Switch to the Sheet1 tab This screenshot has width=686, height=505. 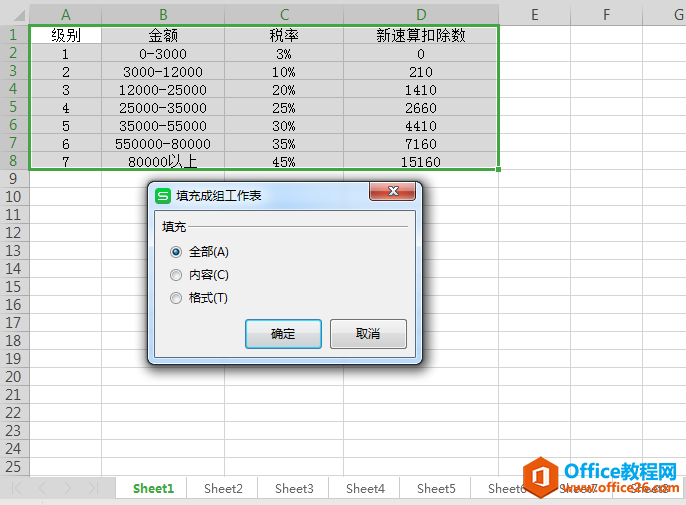[x=153, y=488]
